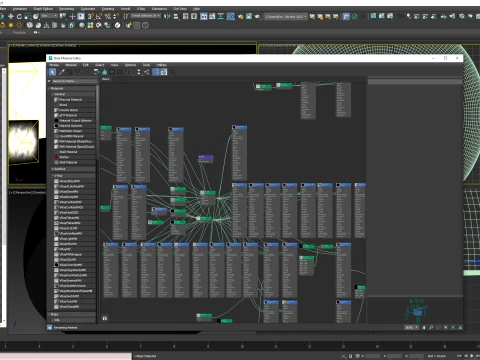Click the View1 tab in Slate editor

(x=106, y=79)
